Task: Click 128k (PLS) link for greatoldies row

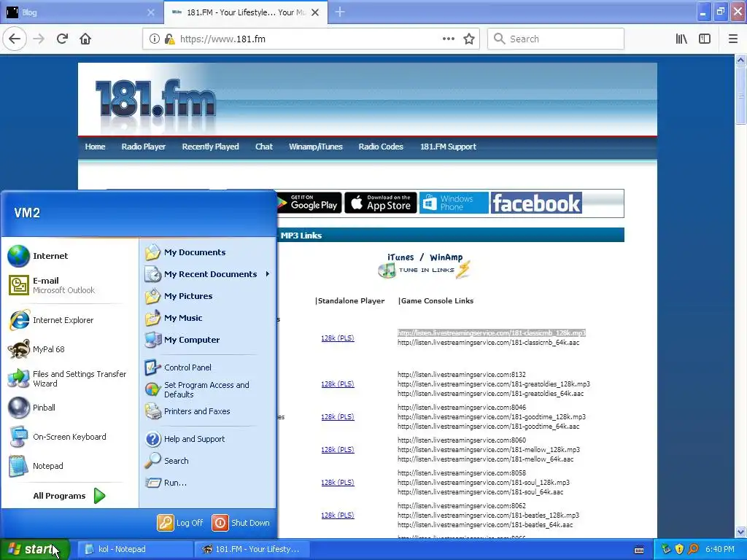Action: pyautogui.click(x=337, y=384)
